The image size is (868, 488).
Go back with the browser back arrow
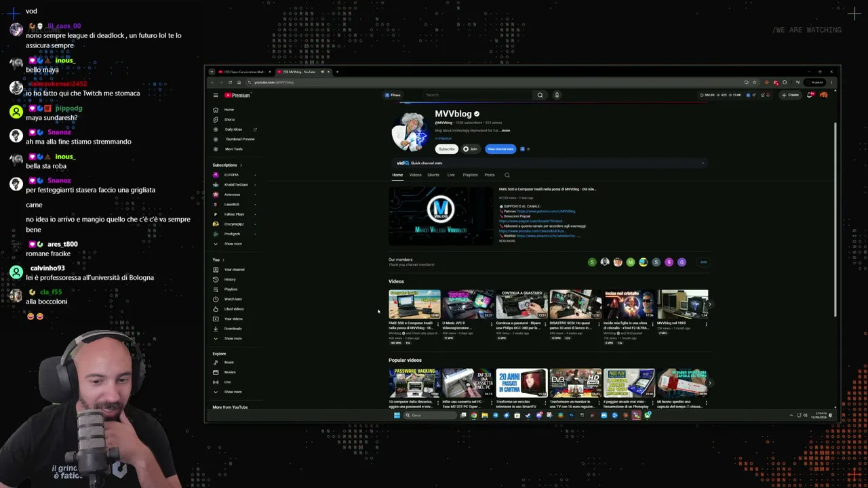coord(212,82)
